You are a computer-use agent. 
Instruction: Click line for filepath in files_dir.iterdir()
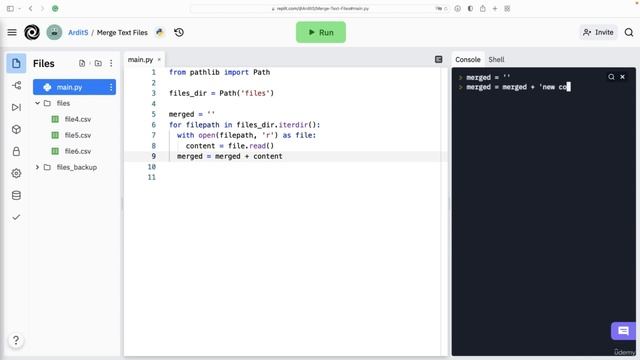coord(245,125)
